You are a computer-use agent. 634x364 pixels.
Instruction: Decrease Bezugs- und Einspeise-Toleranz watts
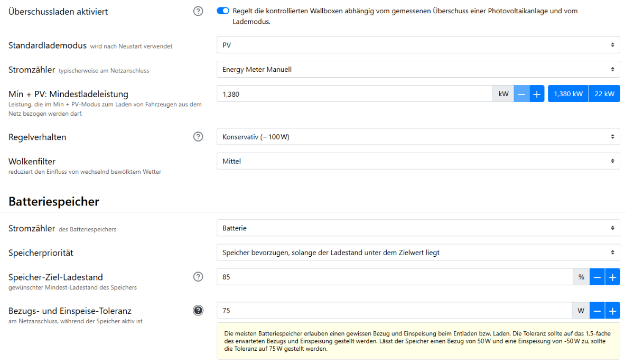click(597, 311)
